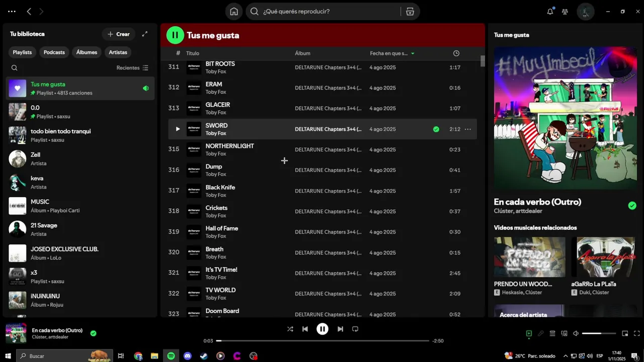Open Connect to a device

pos(564,333)
